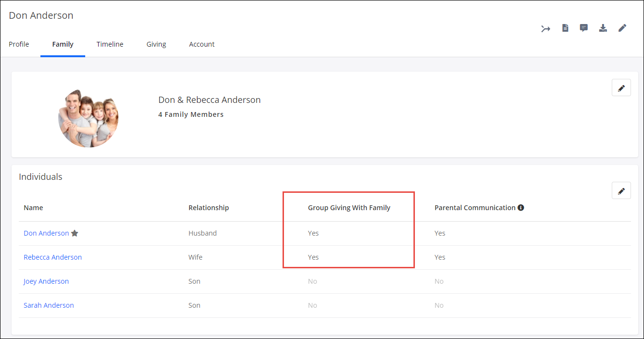Edit the Don & Rebecca Anderson family card
This screenshot has height=339, width=644.
(x=621, y=88)
